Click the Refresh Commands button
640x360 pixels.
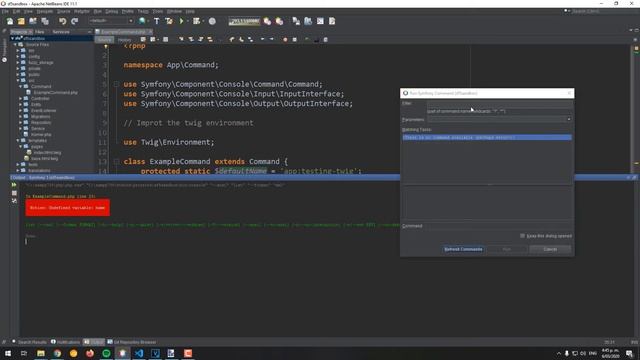pyautogui.click(x=463, y=249)
